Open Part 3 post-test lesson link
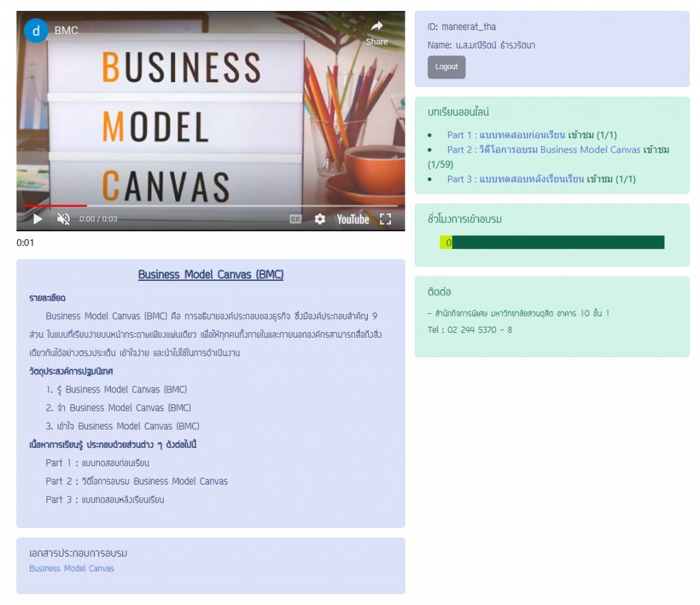 click(515, 179)
